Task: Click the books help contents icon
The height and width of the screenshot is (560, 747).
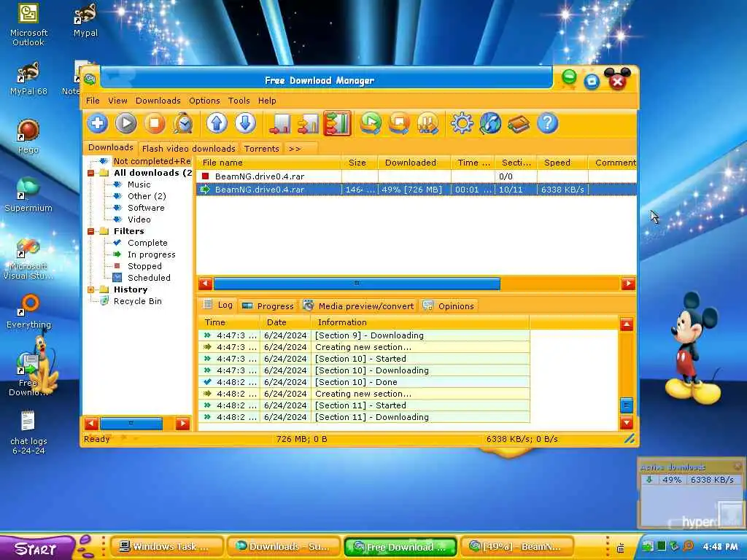Action: pos(519,124)
